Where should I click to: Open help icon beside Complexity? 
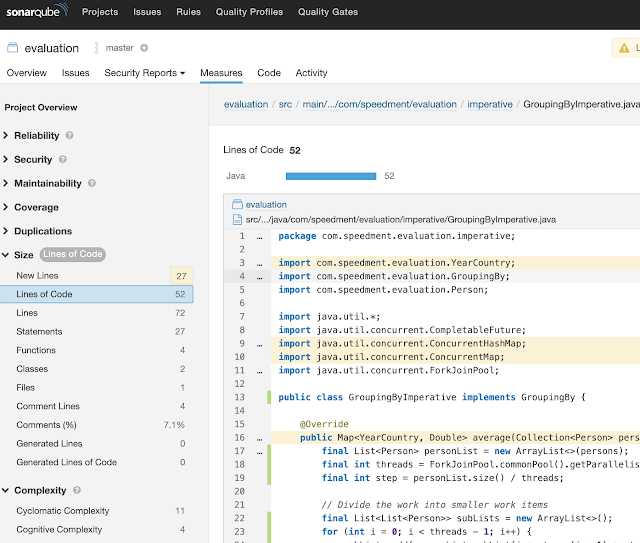pos(77,490)
